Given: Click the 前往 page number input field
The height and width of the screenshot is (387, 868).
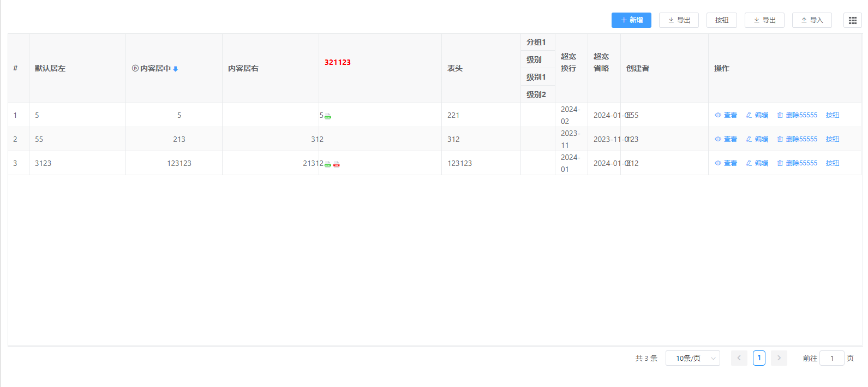Looking at the screenshot, I should coord(831,358).
